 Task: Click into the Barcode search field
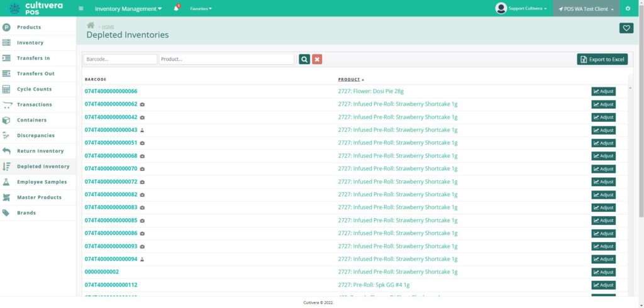[x=119, y=59]
